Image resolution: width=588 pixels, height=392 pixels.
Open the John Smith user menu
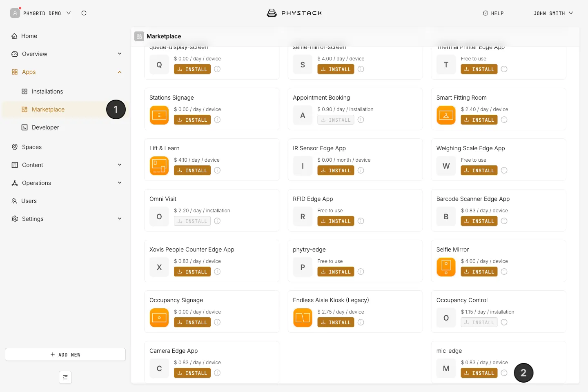click(x=553, y=13)
